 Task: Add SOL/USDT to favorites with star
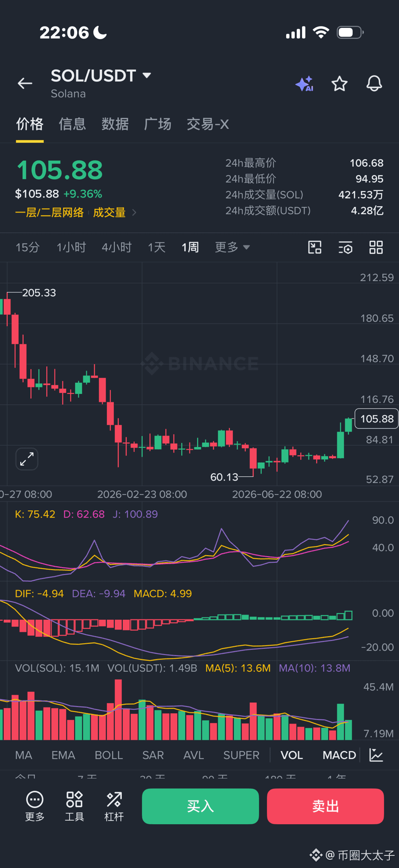(340, 84)
